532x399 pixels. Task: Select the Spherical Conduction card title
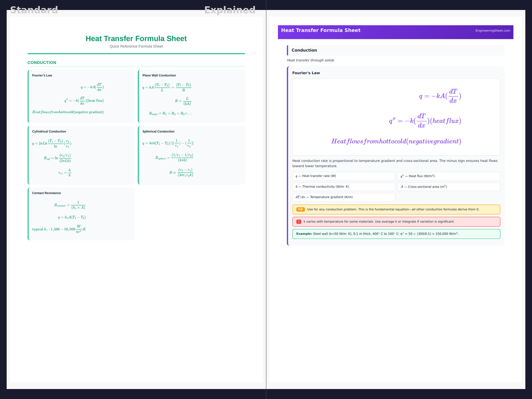tap(158, 132)
